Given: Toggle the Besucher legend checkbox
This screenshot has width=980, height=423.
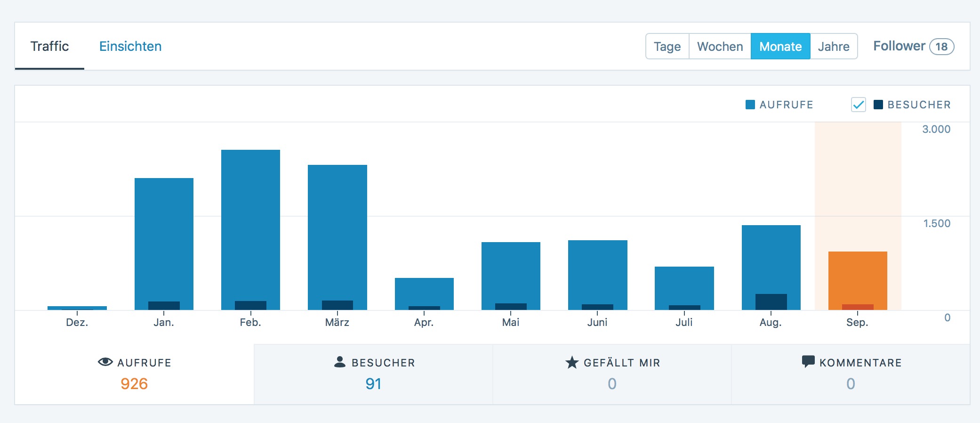Looking at the screenshot, I should tap(858, 105).
